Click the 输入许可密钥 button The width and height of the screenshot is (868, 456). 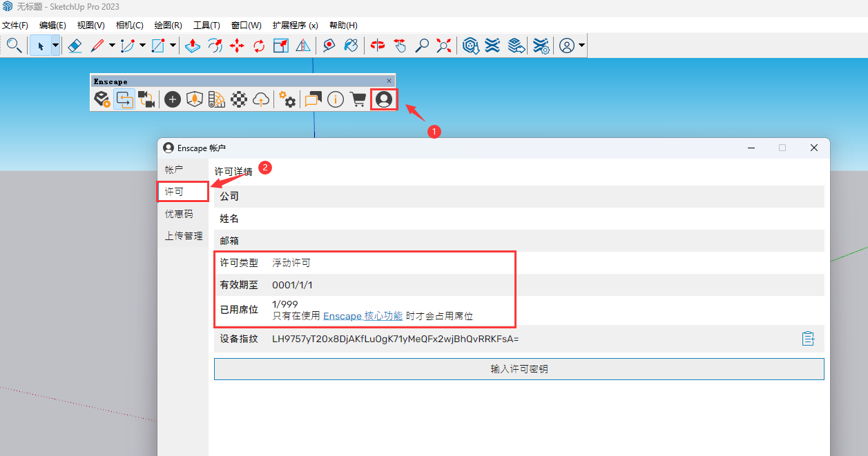pos(519,369)
